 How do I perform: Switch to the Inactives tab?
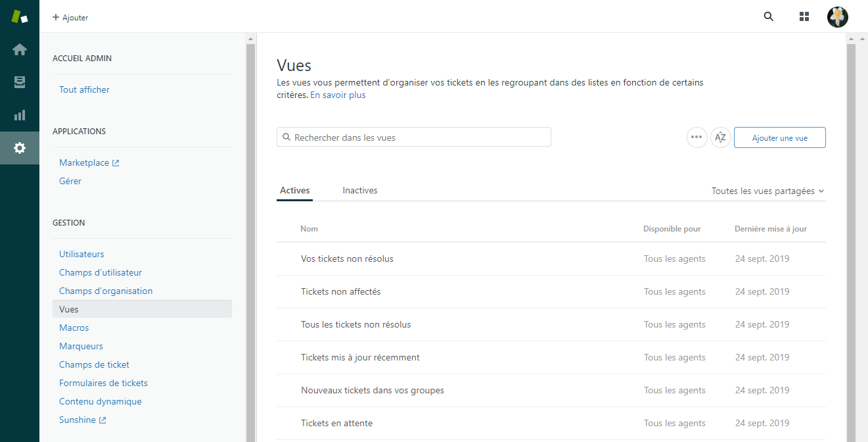[360, 190]
